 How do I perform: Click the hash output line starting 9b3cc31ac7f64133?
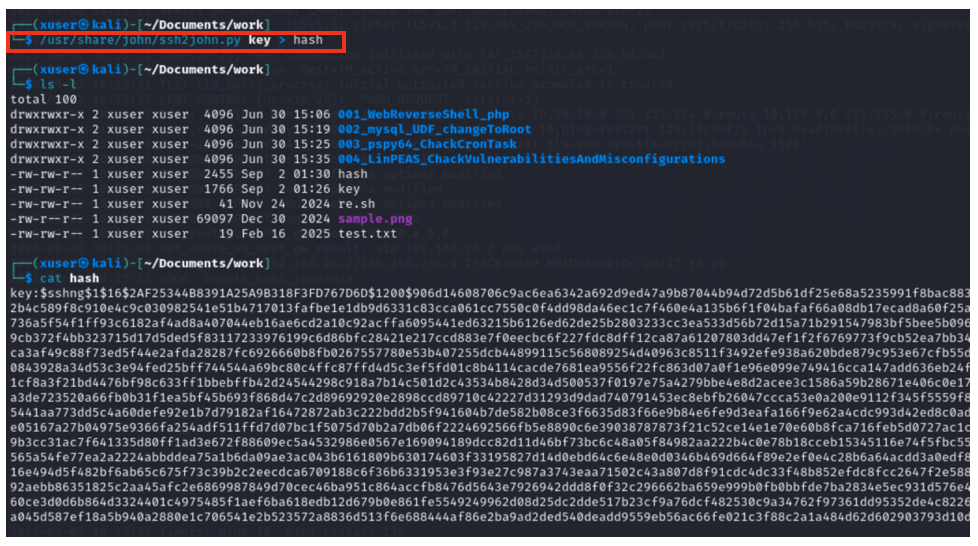pos(490,442)
